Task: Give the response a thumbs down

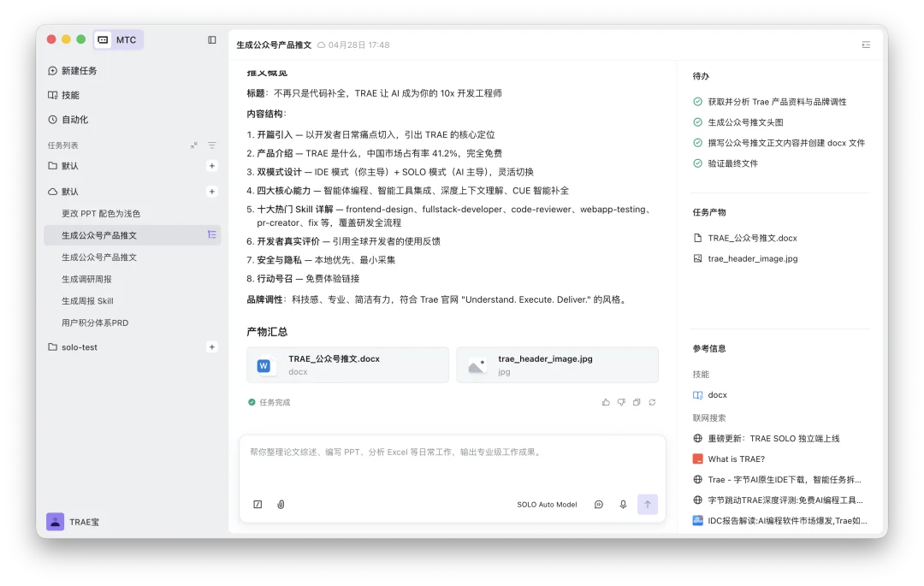Action: pos(621,402)
